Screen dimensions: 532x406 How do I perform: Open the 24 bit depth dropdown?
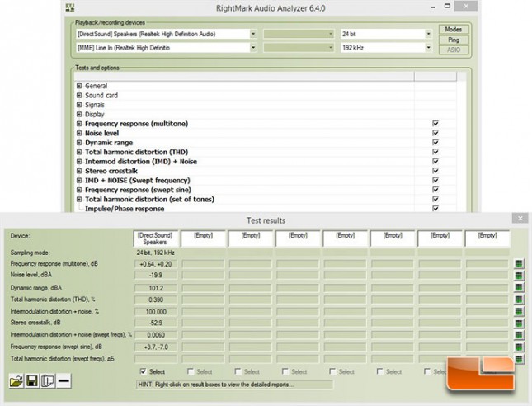429,34
